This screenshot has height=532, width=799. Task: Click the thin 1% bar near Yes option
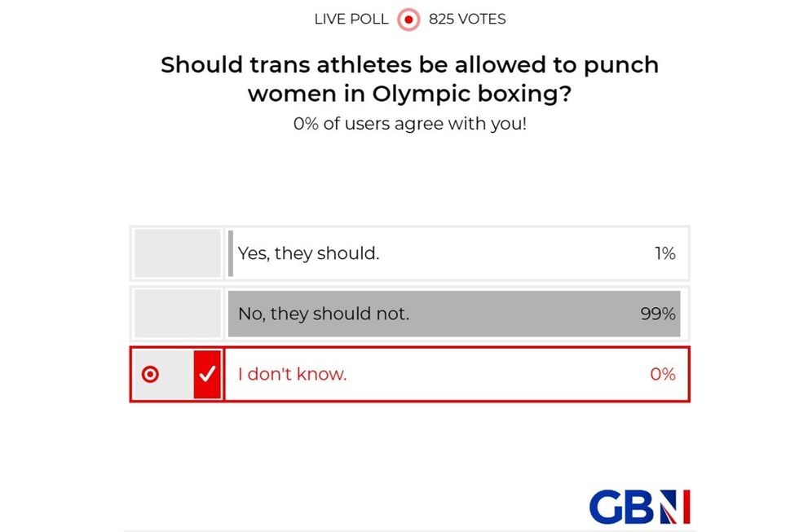[x=231, y=253]
